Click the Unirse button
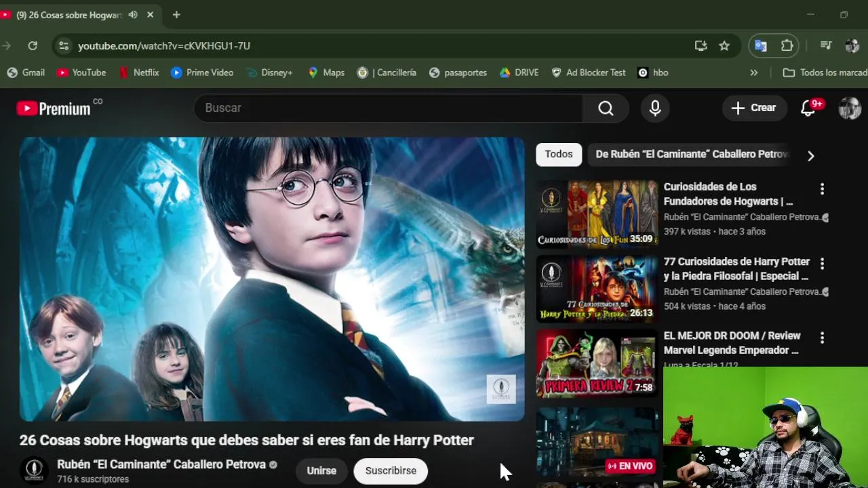868x488 pixels. tap(321, 470)
